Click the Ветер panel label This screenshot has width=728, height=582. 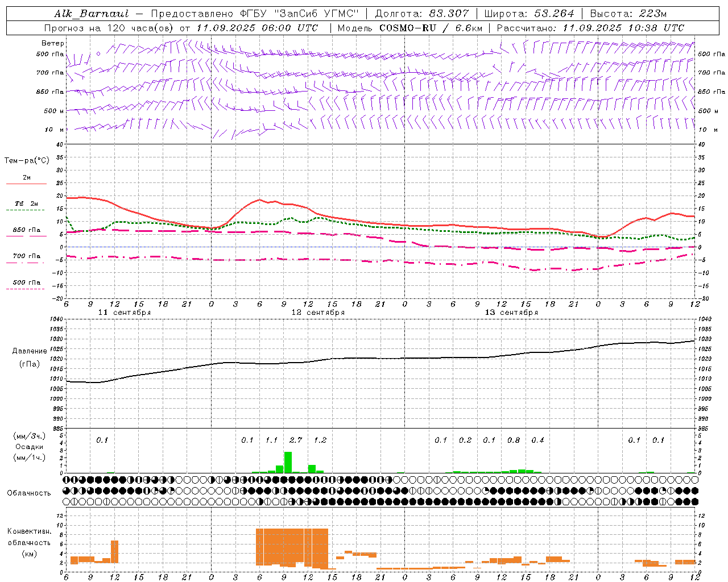tap(53, 43)
